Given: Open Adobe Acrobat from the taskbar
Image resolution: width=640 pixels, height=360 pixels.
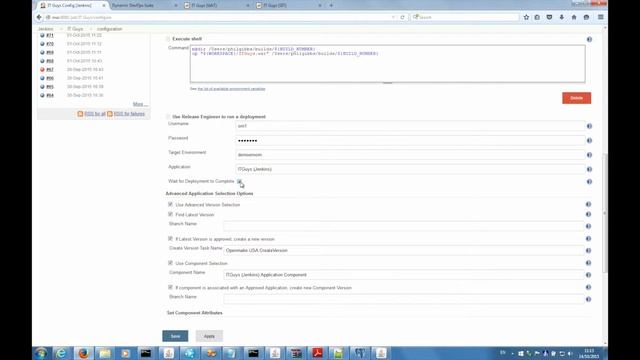Looking at the screenshot, I should coord(318,353).
